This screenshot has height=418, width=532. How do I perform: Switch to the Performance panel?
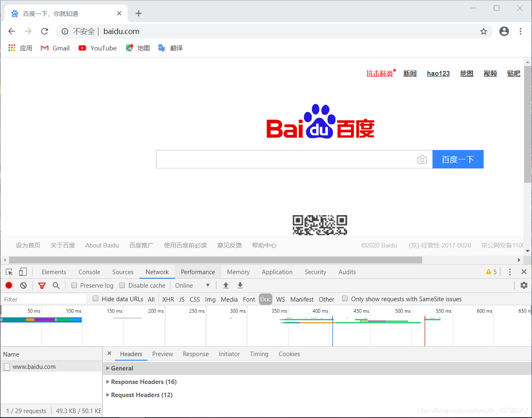click(198, 272)
